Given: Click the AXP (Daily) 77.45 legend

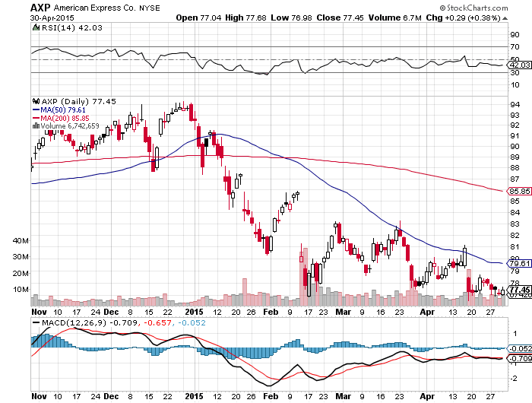Looking at the screenshot, I should (79, 101).
